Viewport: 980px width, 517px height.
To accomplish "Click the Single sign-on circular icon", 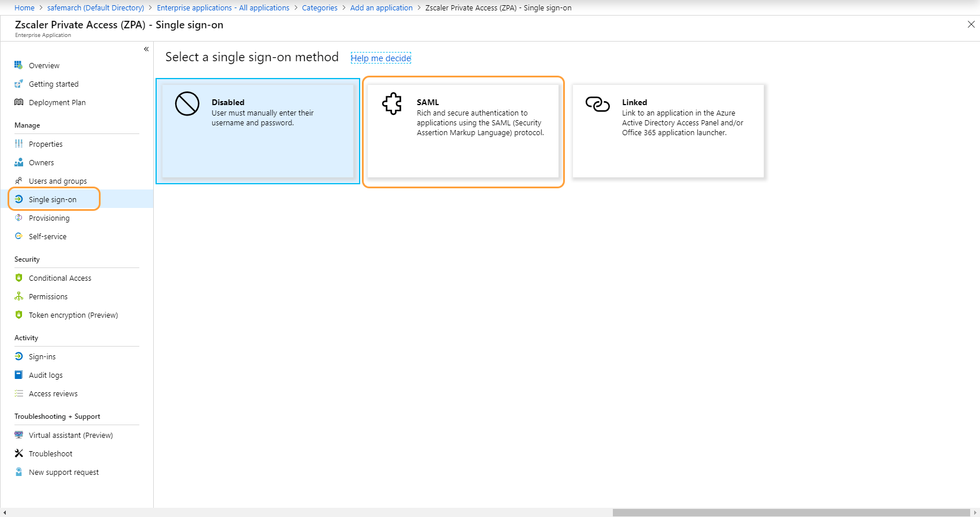I will click(x=19, y=199).
